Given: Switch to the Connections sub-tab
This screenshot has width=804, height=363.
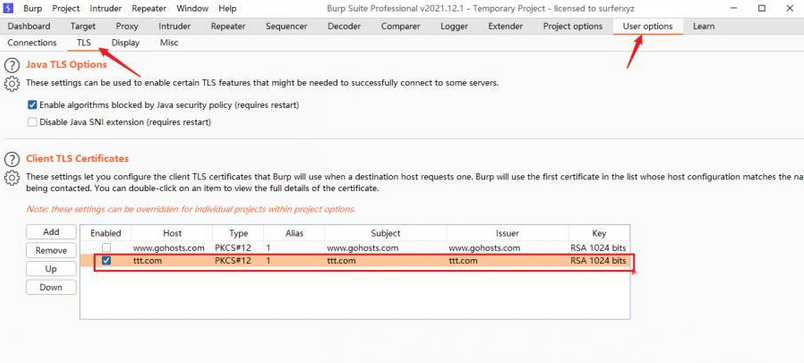Looking at the screenshot, I should pos(32,43).
